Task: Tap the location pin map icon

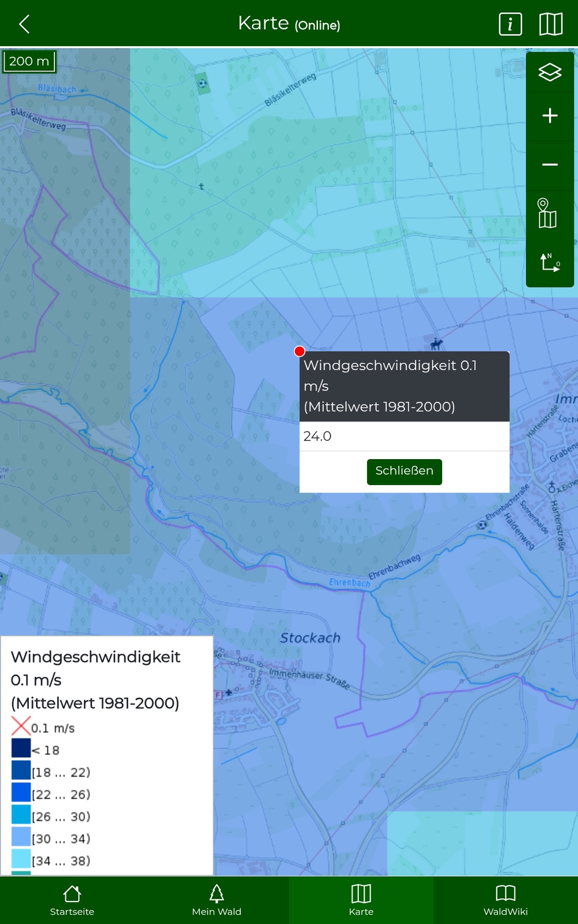Action: pos(547,213)
